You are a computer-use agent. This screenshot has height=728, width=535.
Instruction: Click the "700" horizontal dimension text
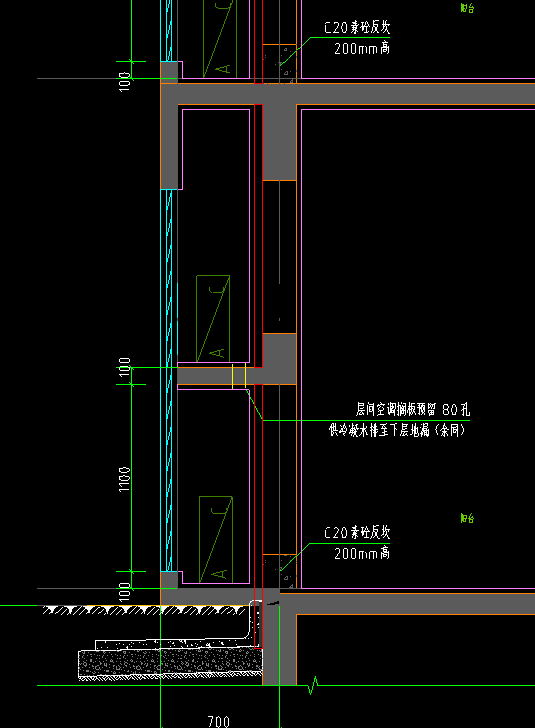(x=219, y=721)
